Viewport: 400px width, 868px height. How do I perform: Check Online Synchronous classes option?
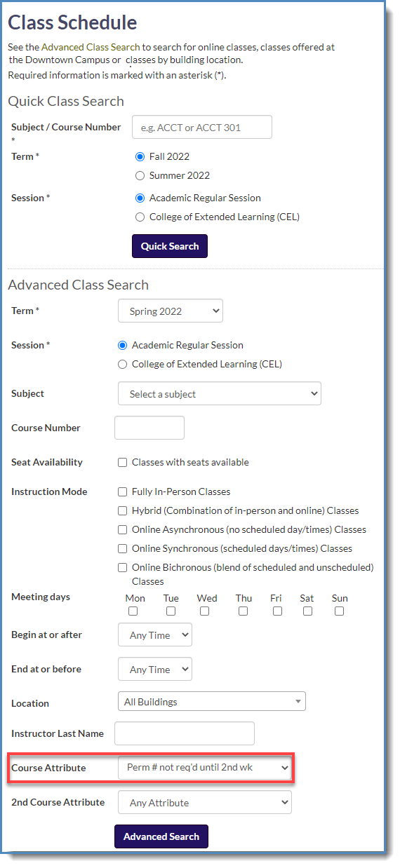pos(123,549)
